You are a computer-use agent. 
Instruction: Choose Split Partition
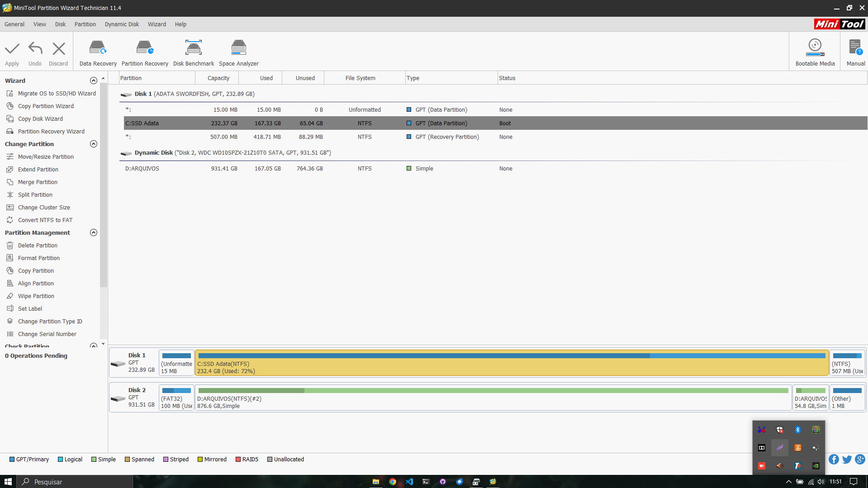tap(35, 195)
